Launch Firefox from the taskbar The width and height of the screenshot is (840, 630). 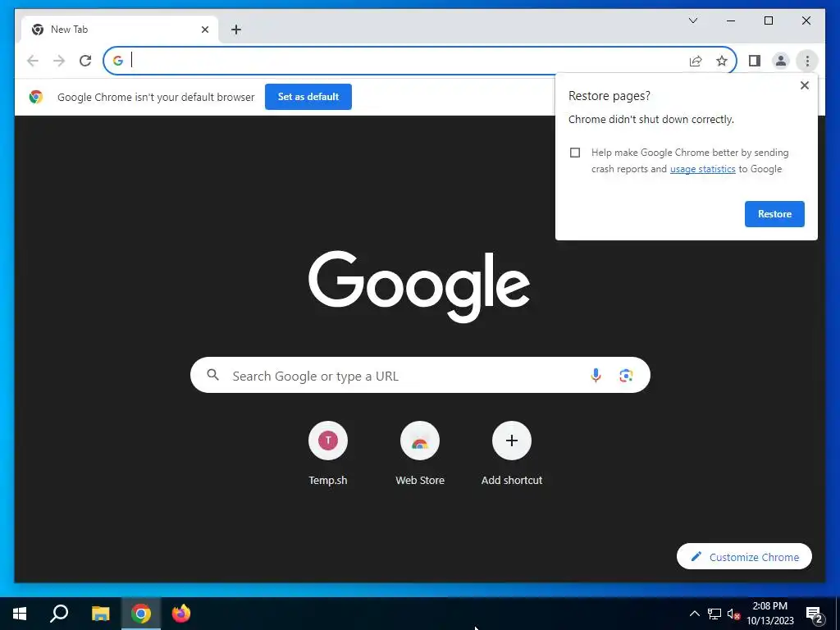[181, 614]
